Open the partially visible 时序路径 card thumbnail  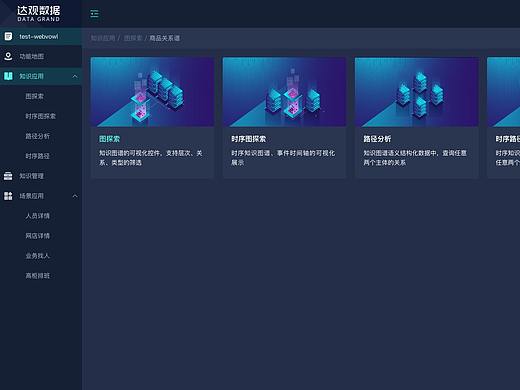click(x=504, y=92)
